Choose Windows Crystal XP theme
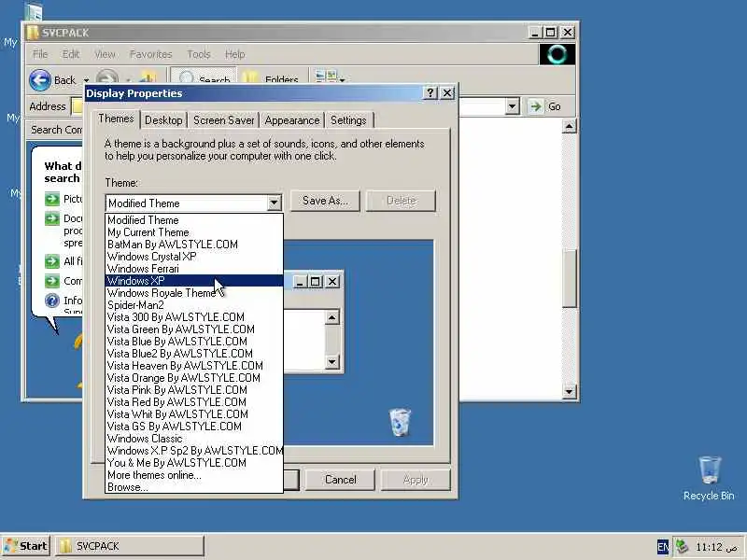 (194, 257)
